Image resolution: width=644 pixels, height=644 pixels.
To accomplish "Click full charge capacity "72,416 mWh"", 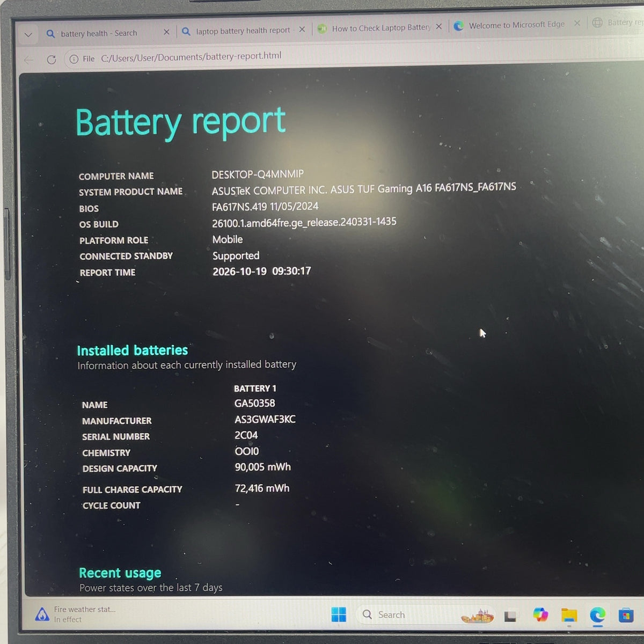I will click(262, 488).
